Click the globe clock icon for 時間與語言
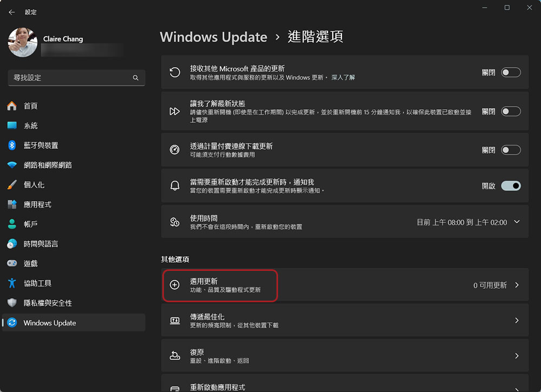 [12, 244]
